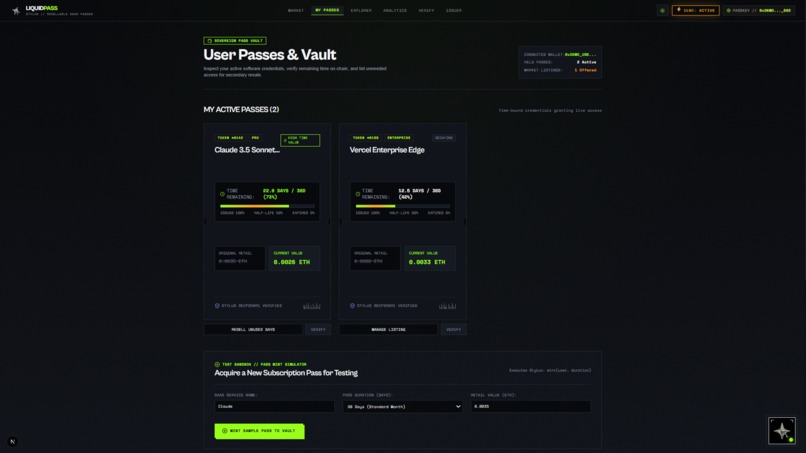Image resolution: width=806 pixels, height=453 pixels.
Task: Focus the Retail Value ETH input field
Action: pos(530,407)
